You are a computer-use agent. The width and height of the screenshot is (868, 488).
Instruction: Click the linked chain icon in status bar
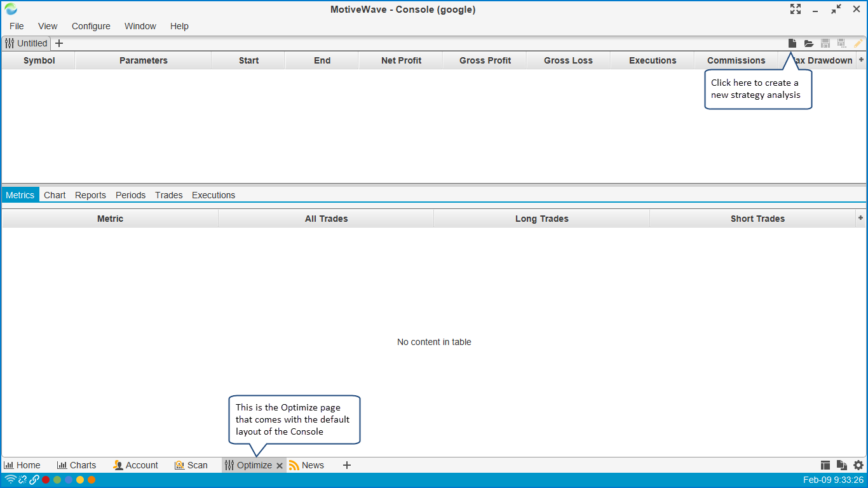click(34, 480)
